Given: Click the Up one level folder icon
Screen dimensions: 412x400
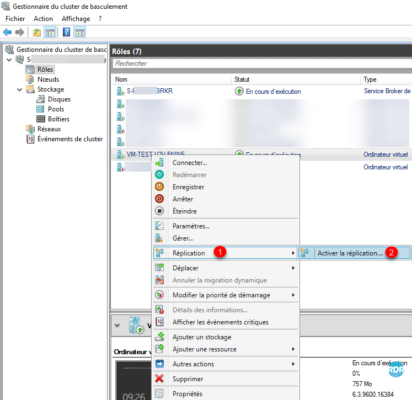Looking at the screenshot, I should point(37,32).
